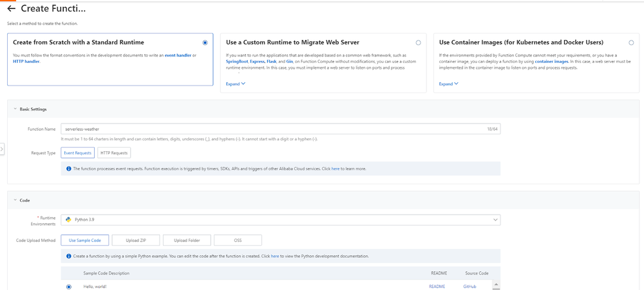Switch request type to HTTP Requests

[114, 152]
